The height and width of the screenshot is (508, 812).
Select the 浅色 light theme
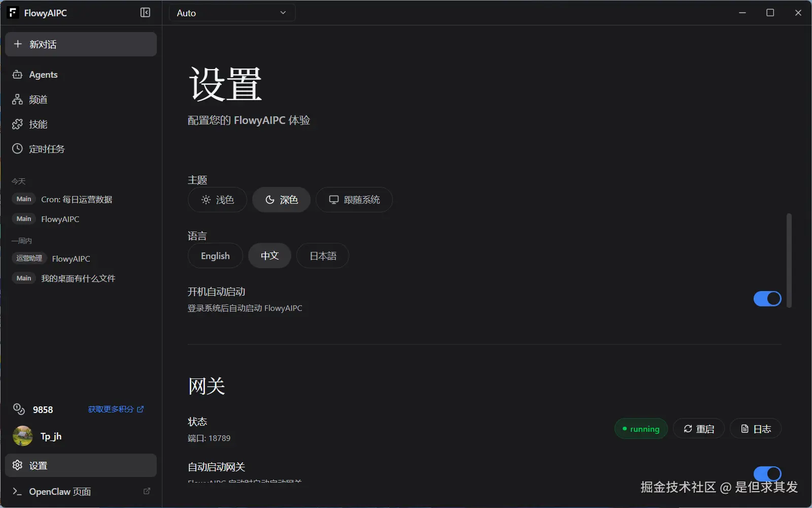[x=217, y=200]
